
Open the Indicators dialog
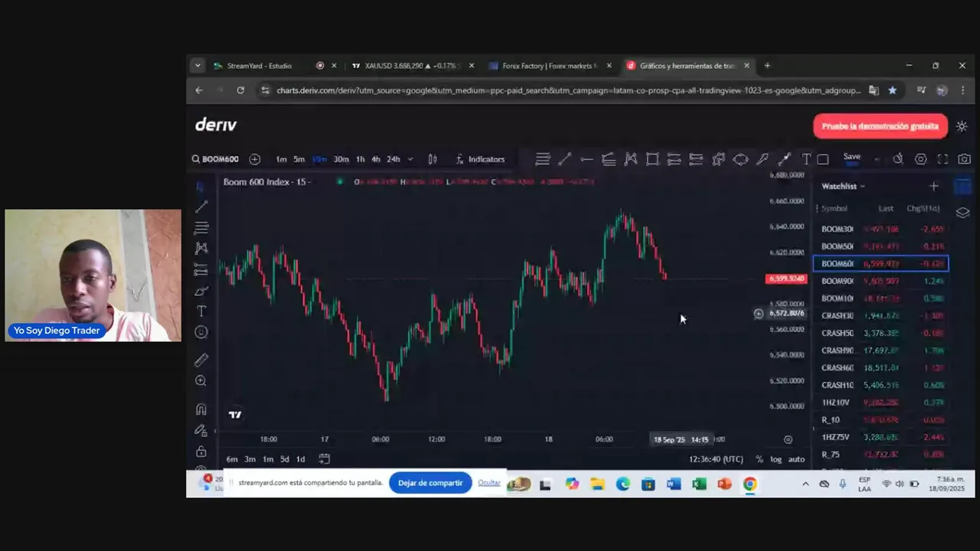pos(480,159)
